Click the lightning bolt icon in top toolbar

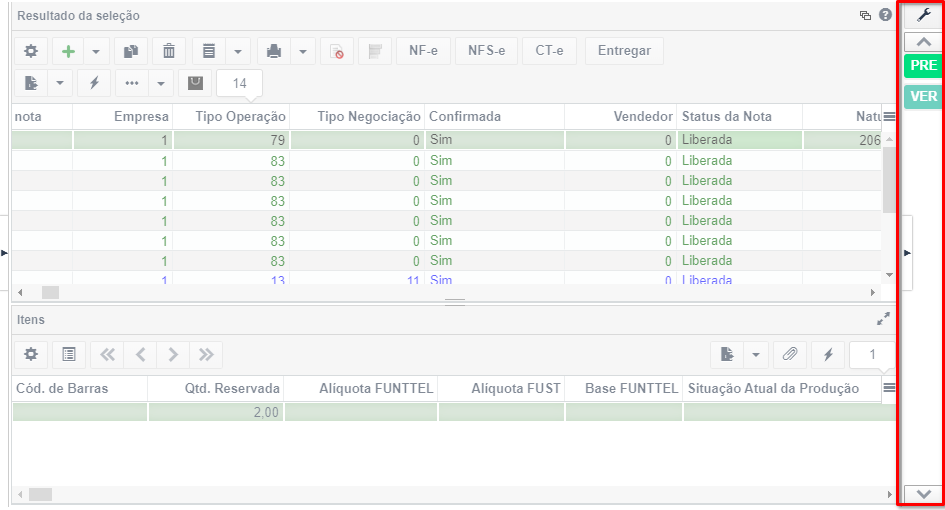tap(94, 83)
